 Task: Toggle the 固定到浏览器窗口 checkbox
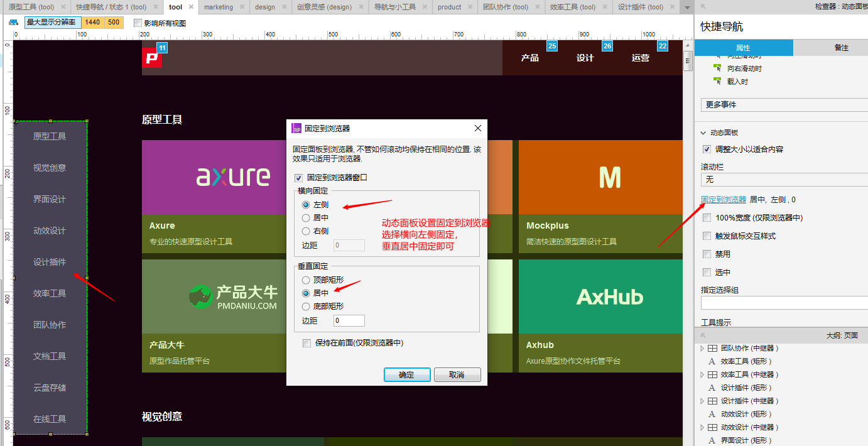coord(298,178)
